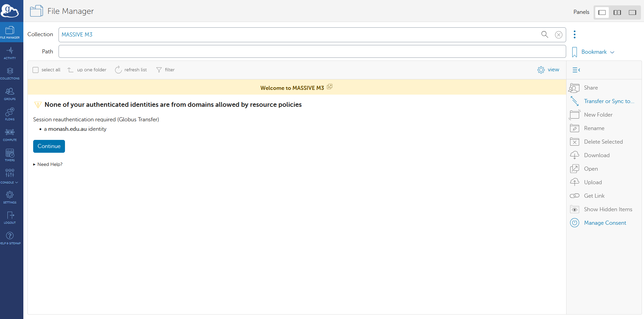Open the Flows sidebar icon
This screenshot has height=319, width=644.
[x=10, y=114]
